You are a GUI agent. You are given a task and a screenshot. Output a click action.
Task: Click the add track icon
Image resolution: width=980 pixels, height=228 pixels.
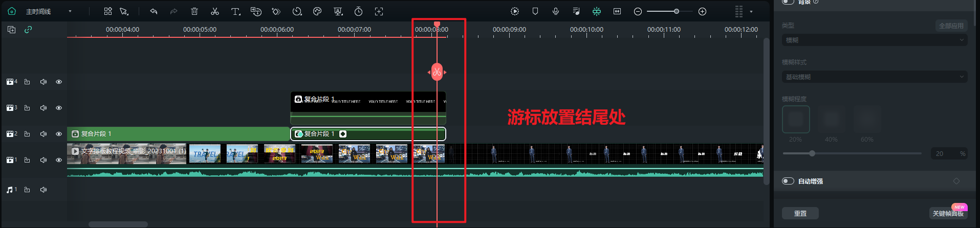coord(11,30)
